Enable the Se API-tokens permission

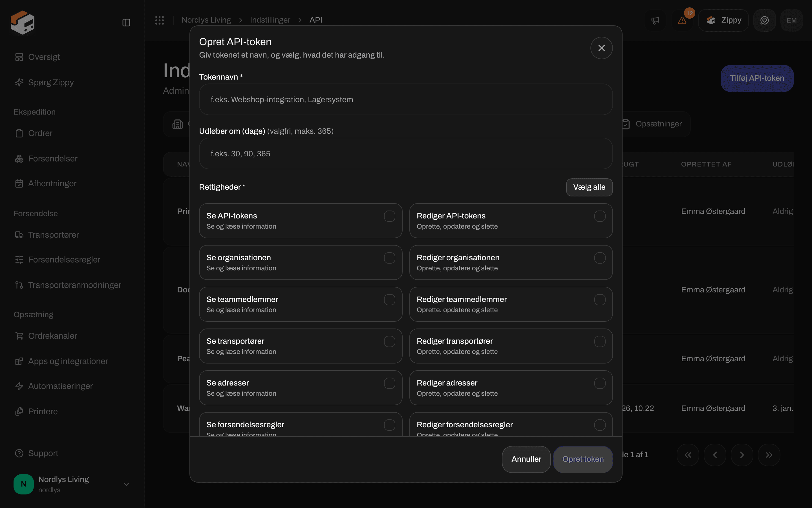(389, 216)
